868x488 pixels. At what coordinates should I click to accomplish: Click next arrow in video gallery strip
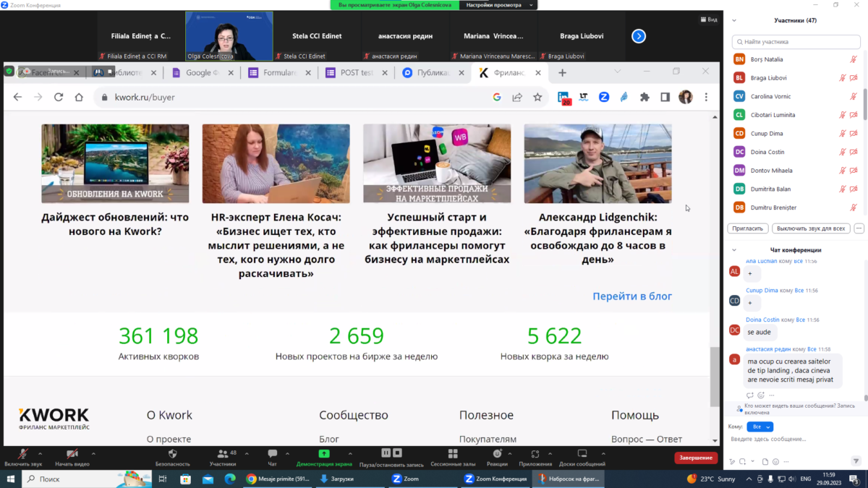click(639, 35)
